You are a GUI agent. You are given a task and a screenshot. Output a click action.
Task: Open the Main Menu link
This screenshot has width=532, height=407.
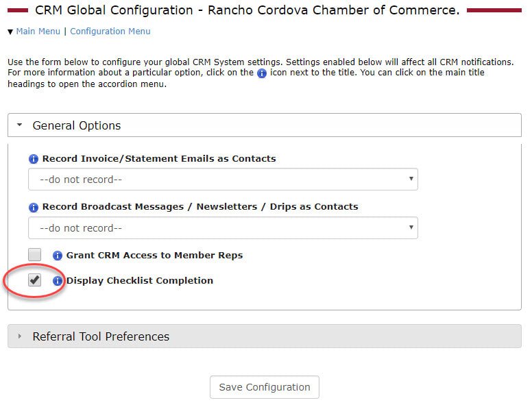[38, 32]
